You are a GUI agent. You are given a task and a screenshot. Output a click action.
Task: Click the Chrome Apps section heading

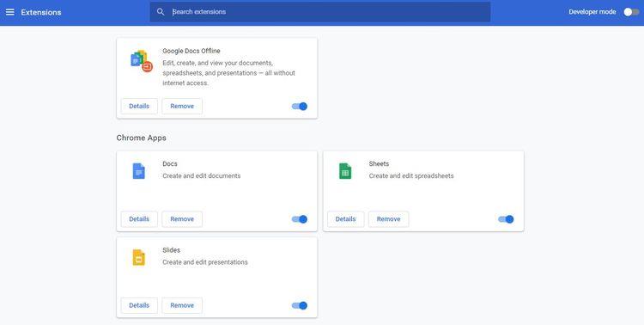pyautogui.click(x=142, y=138)
